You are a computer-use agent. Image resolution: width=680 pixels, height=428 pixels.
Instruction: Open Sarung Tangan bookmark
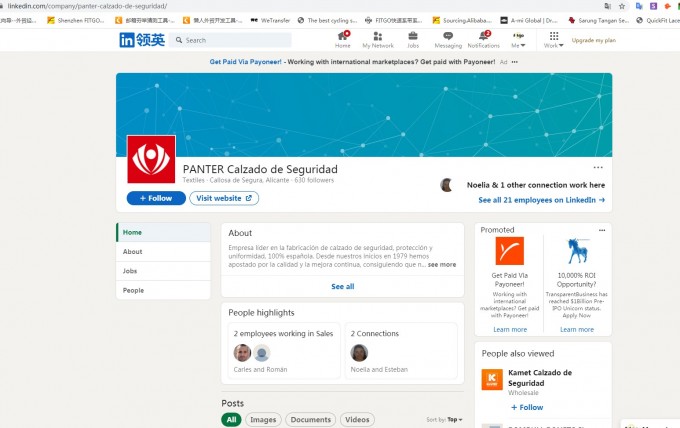[598, 20]
